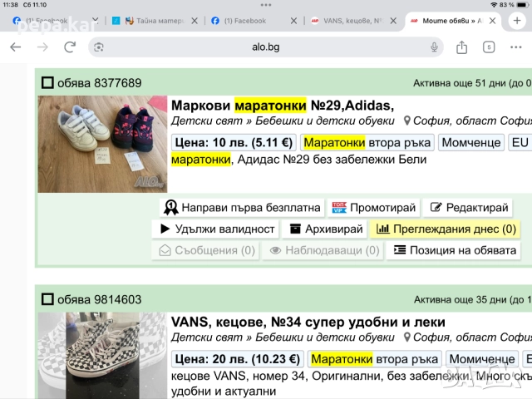Click the Промотирай button
The width and height of the screenshot is (532, 399).
373,207
